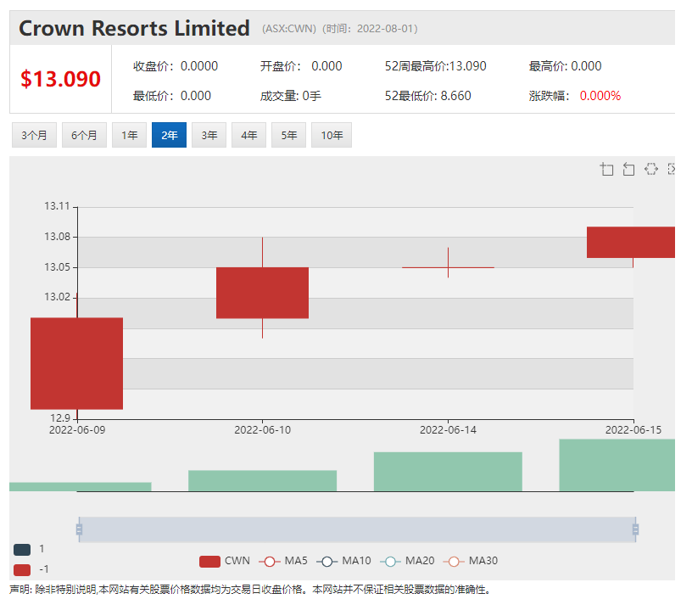Click the 13.05 y-axis label
The width and height of the screenshot is (692, 616).
pos(57,267)
